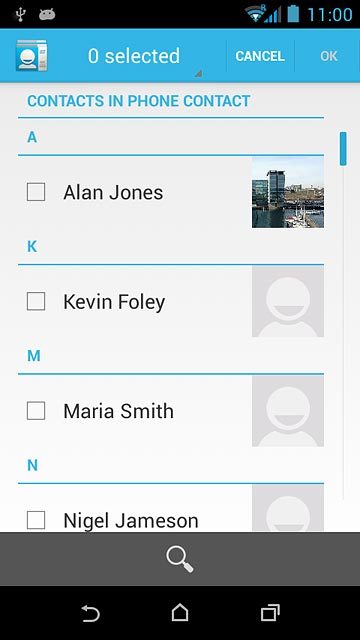Select the Maria Smith contact name
360x640 pixels.
[x=118, y=411]
